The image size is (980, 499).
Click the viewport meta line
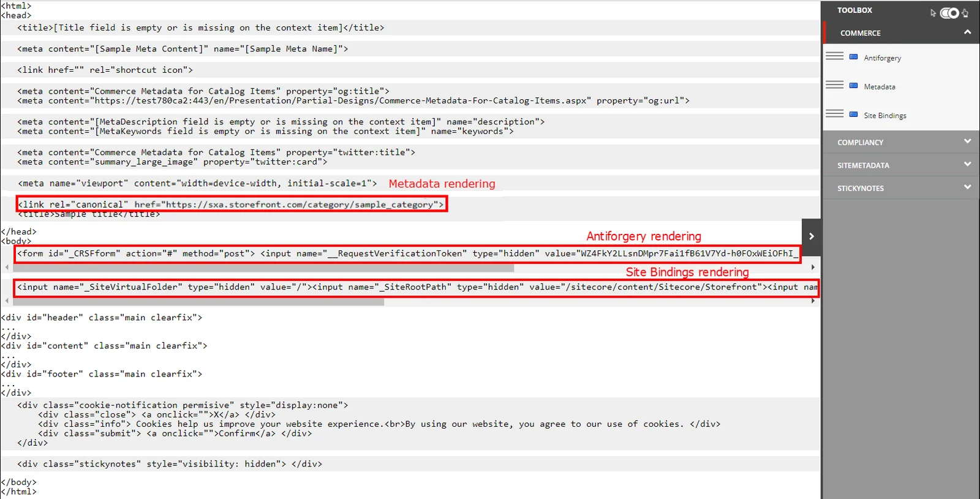click(x=197, y=183)
